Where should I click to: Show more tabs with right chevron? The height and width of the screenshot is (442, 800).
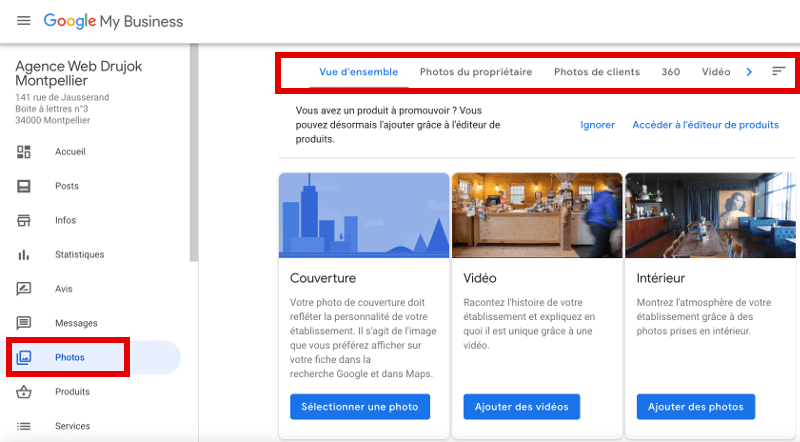pyautogui.click(x=749, y=72)
